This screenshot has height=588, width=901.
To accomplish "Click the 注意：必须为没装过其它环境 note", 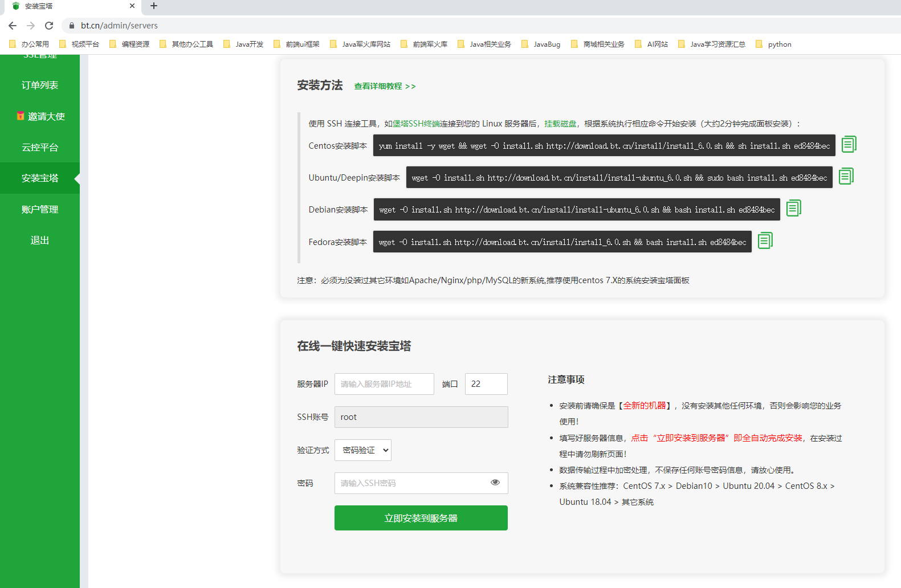I will pyautogui.click(x=493, y=280).
